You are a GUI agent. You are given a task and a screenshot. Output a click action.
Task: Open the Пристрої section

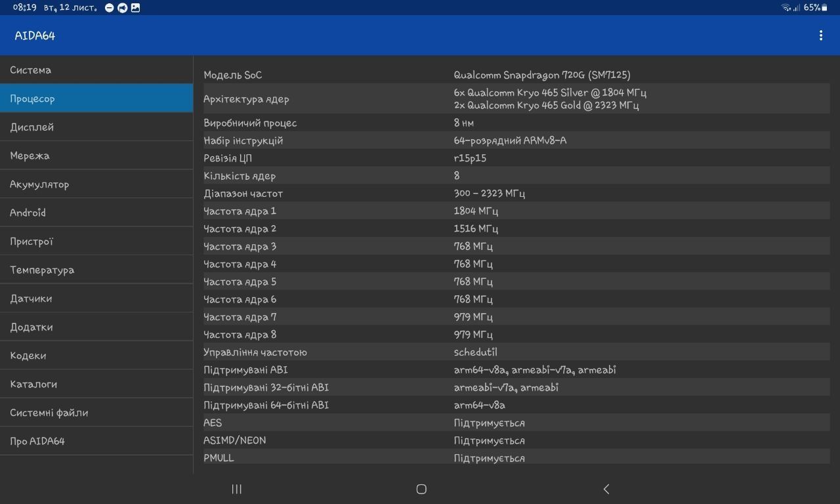(96, 241)
